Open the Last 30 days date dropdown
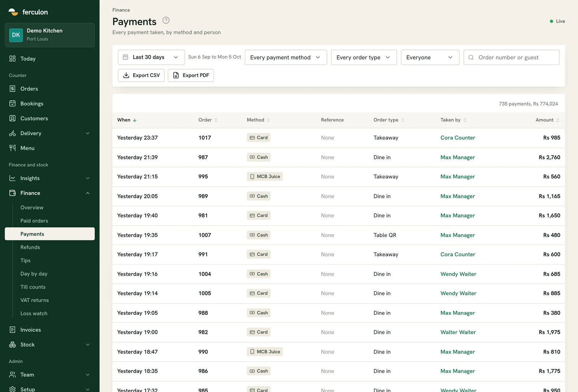The width and height of the screenshot is (578, 392). [151, 57]
